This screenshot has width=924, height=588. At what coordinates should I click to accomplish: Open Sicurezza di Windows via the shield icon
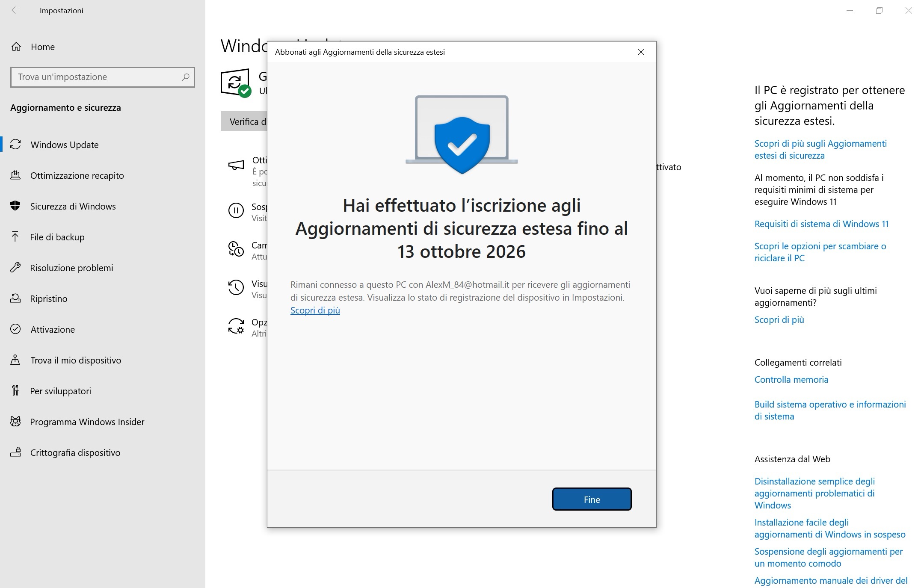point(16,206)
